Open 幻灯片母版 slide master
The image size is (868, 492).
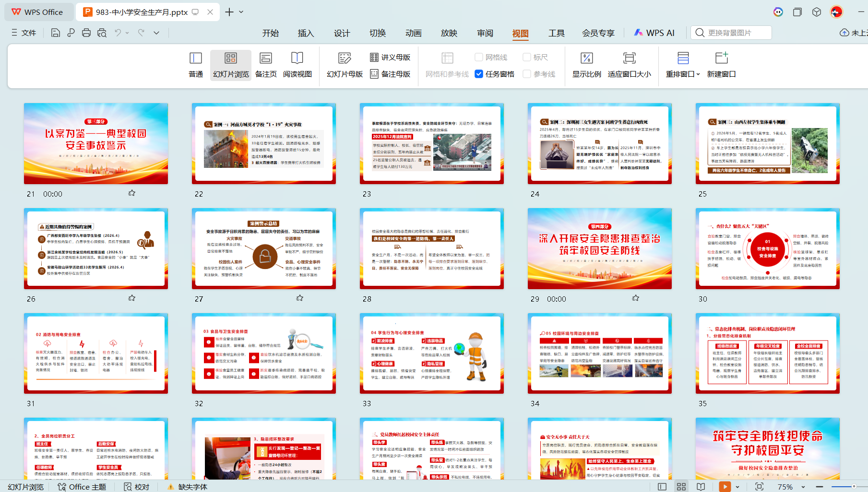tap(345, 65)
